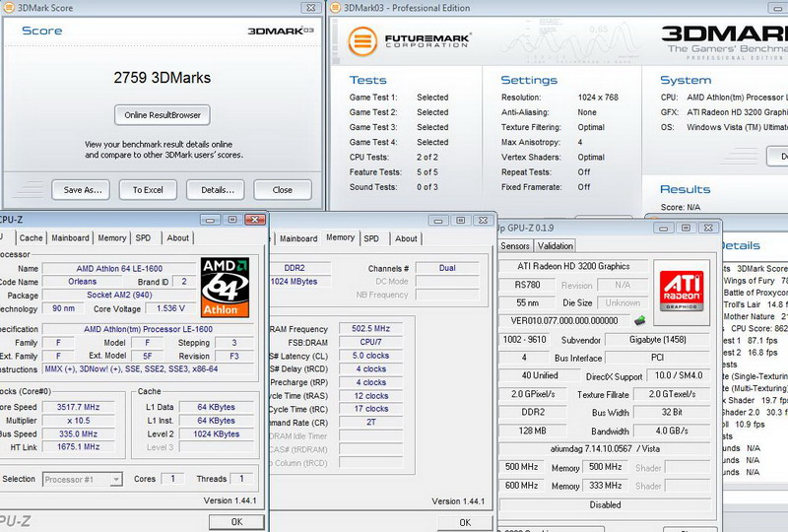
Task: Switch to SPD tab in first CPU-Z
Action: [143, 237]
